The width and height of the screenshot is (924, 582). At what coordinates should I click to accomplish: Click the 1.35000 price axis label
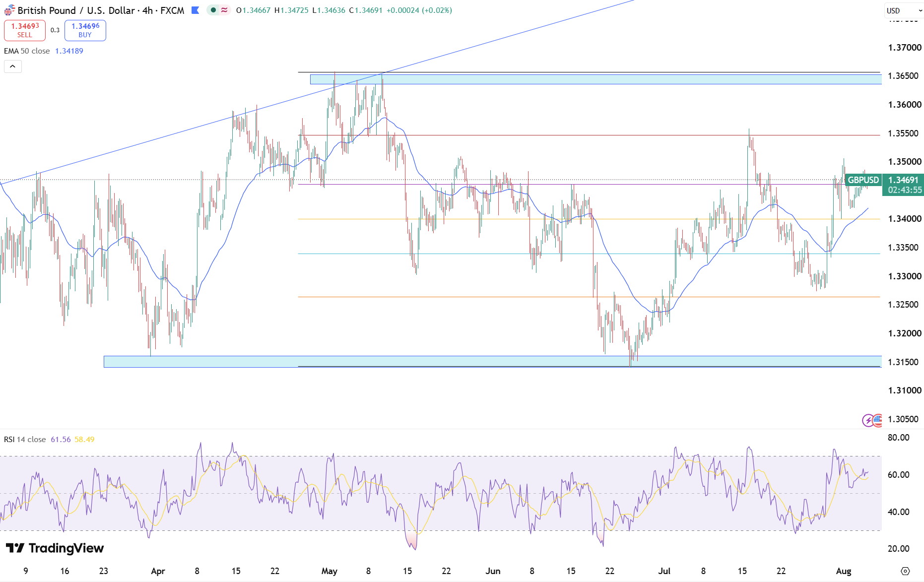(x=905, y=162)
